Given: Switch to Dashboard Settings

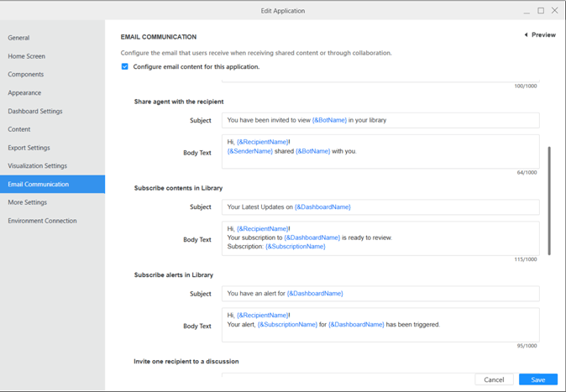Looking at the screenshot, I should pyautogui.click(x=35, y=111).
